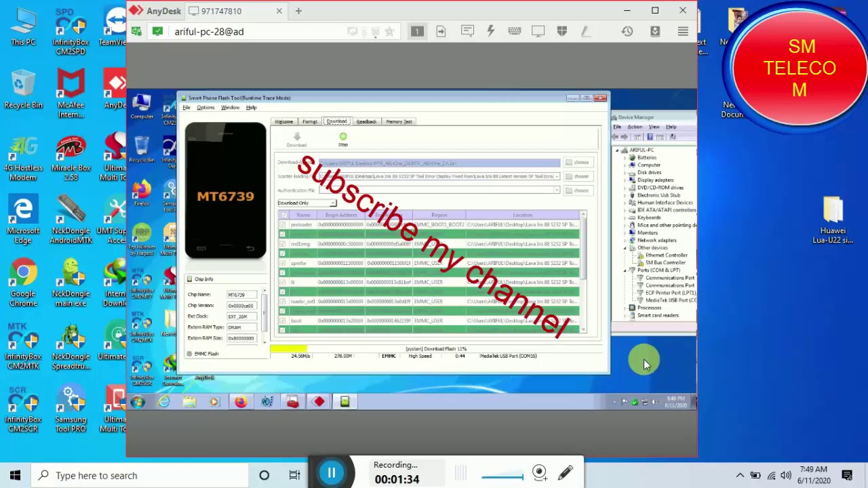Click choose button for Scatter-loading file
Image resolution: width=868 pixels, height=488 pixels.
pyautogui.click(x=578, y=176)
